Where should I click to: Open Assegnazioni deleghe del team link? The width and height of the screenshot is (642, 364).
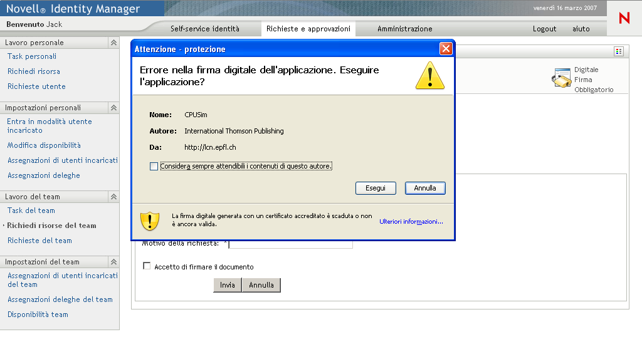tap(60, 300)
